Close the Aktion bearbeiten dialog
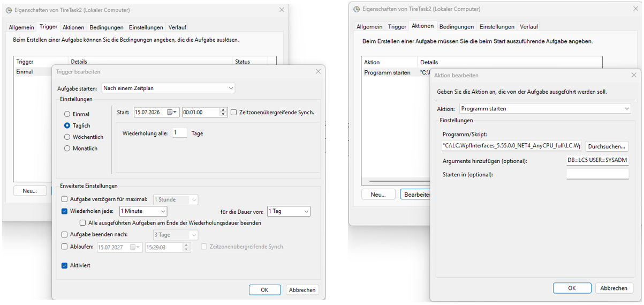The height and width of the screenshot is (305, 644). pos(634,75)
